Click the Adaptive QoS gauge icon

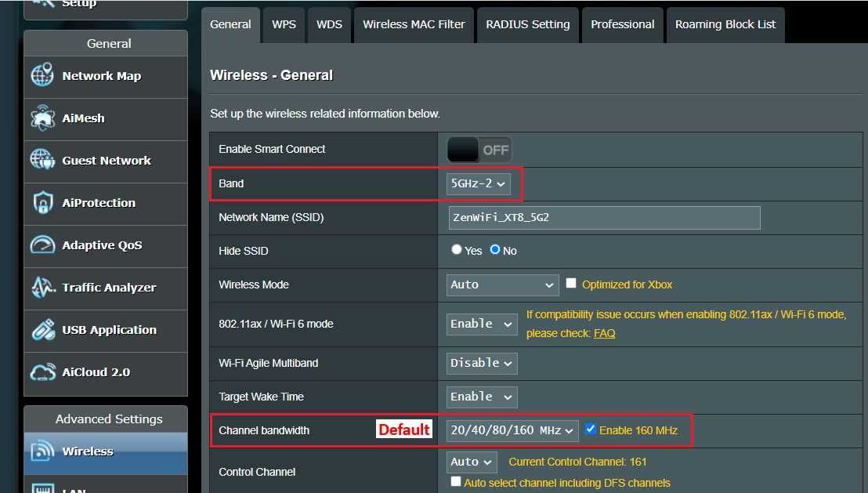click(x=42, y=245)
